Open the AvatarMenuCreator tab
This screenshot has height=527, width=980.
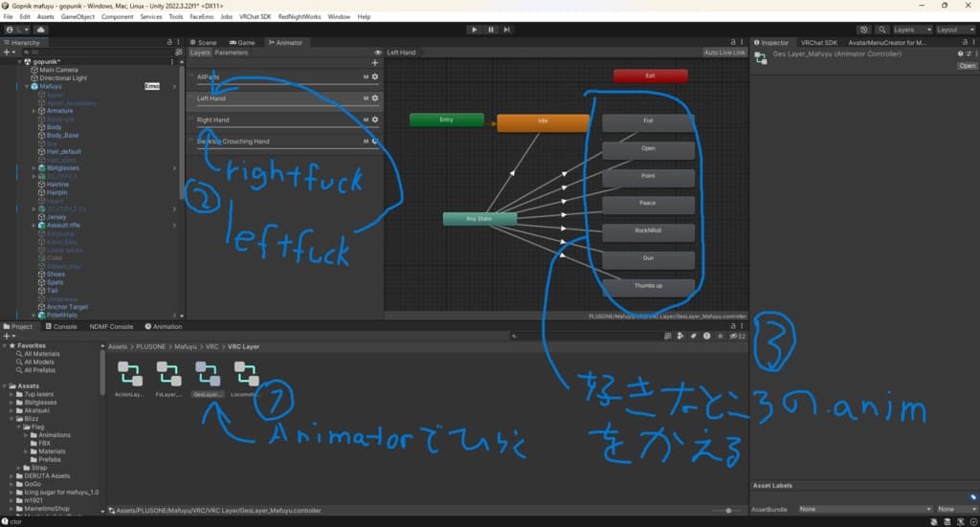click(x=887, y=42)
